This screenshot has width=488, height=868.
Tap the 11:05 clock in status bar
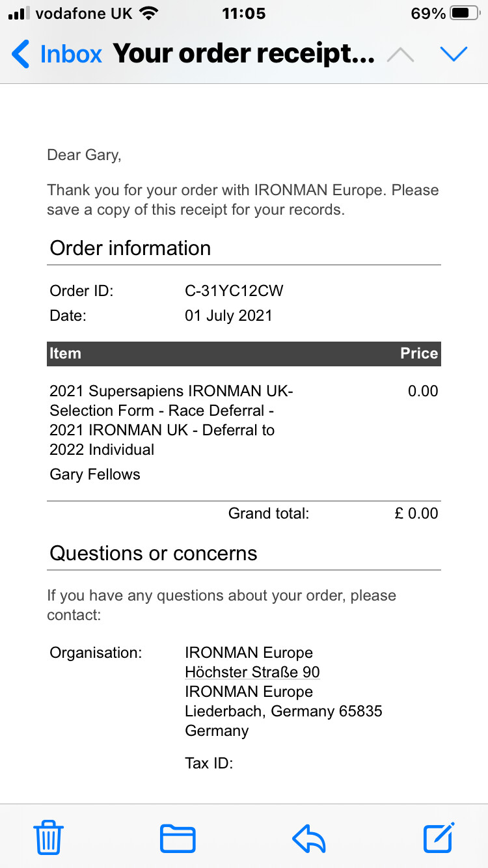[x=244, y=13]
